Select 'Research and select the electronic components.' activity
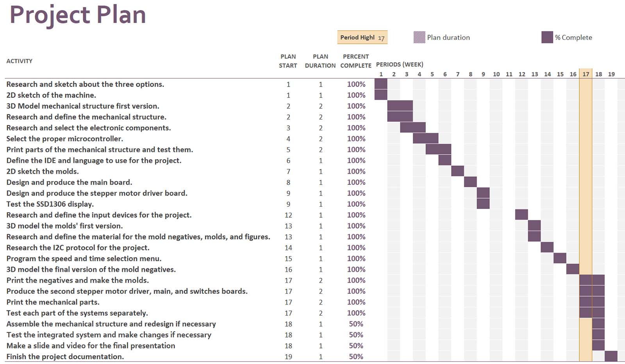Viewport: 625px width, 364px height. click(x=89, y=128)
